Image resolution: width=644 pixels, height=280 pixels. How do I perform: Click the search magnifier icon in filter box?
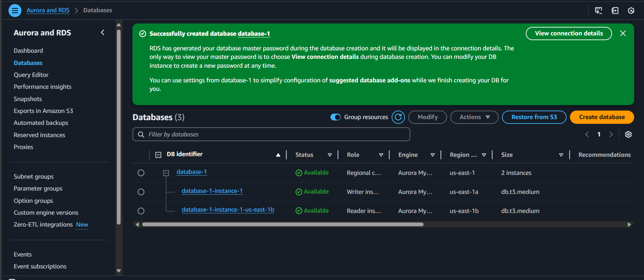point(141,134)
